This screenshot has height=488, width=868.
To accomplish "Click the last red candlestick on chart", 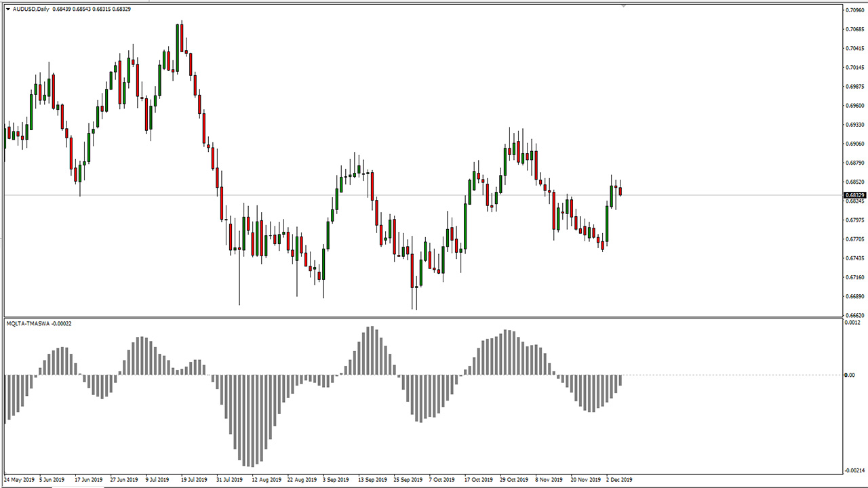I will pyautogui.click(x=620, y=191).
